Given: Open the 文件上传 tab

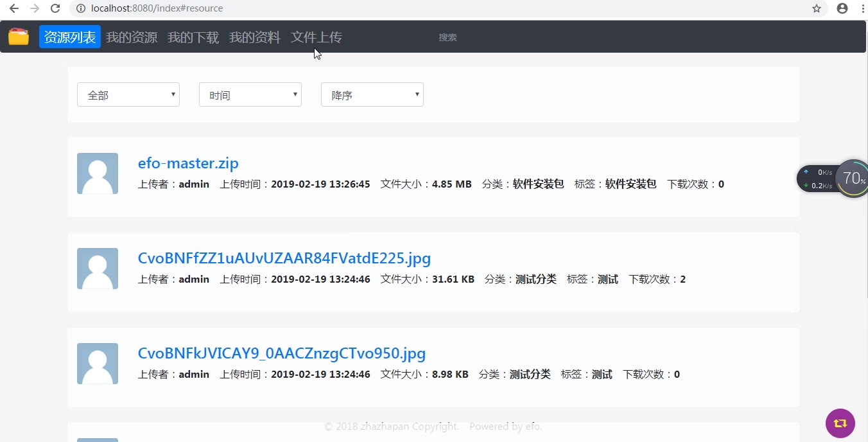Looking at the screenshot, I should pos(317,37).
